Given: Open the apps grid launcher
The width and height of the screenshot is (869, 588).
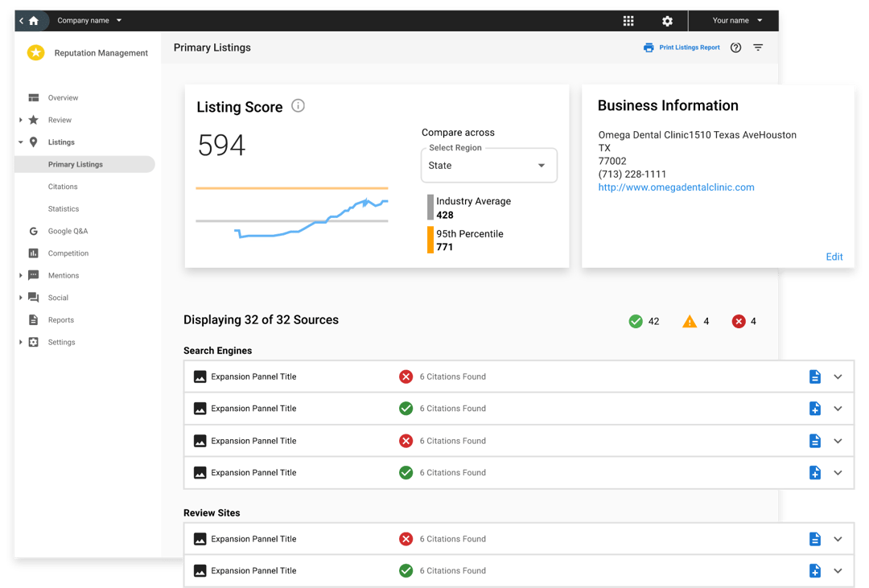Looking at the screenshot, I should (628, 21).
